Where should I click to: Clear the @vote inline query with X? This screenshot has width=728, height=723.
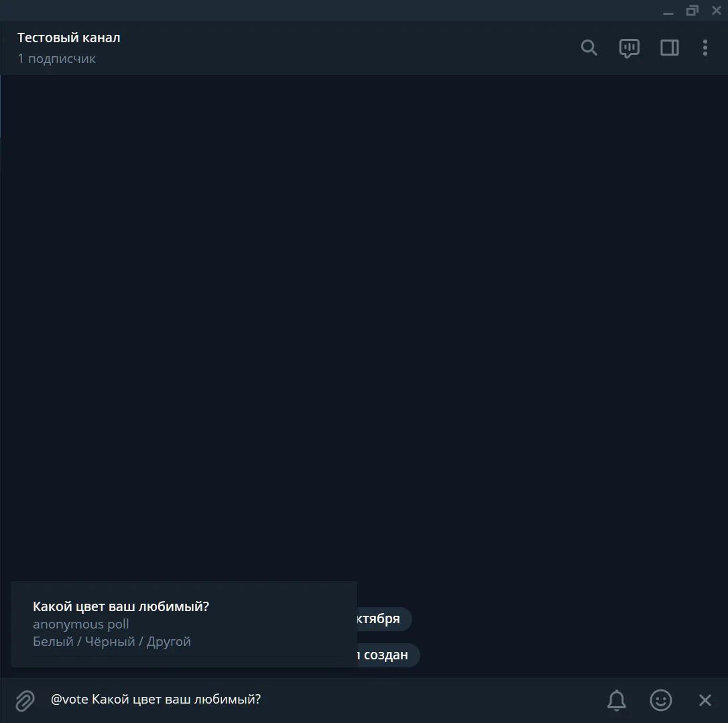point(705,700)
